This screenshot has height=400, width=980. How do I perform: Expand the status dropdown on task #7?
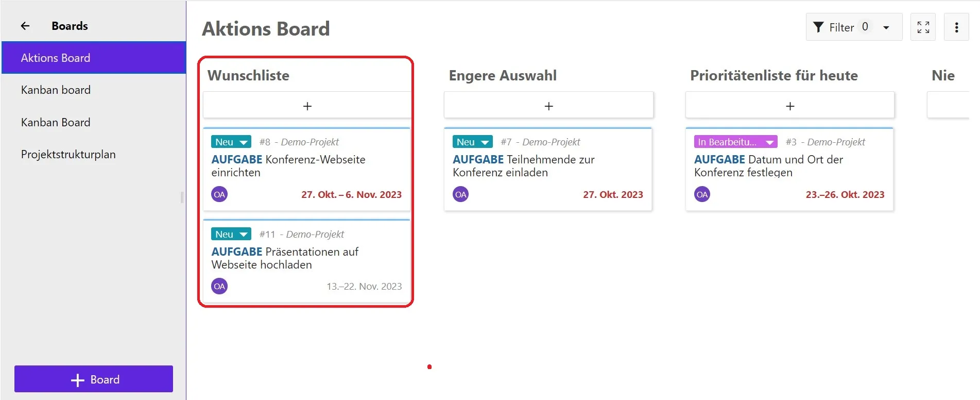click(x=472, y=141)
